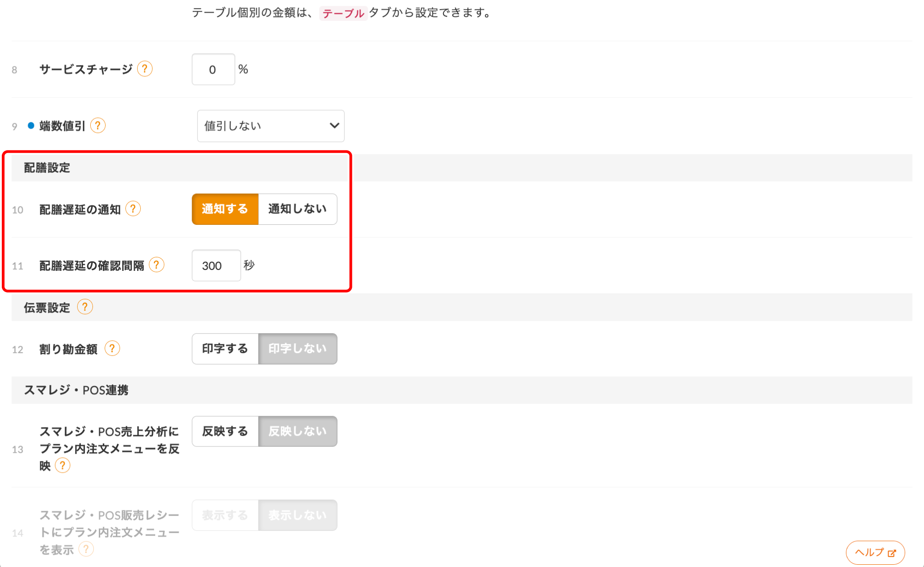Click the サービスチャージ percent input field
924x567 pixels.
[213, 70]
